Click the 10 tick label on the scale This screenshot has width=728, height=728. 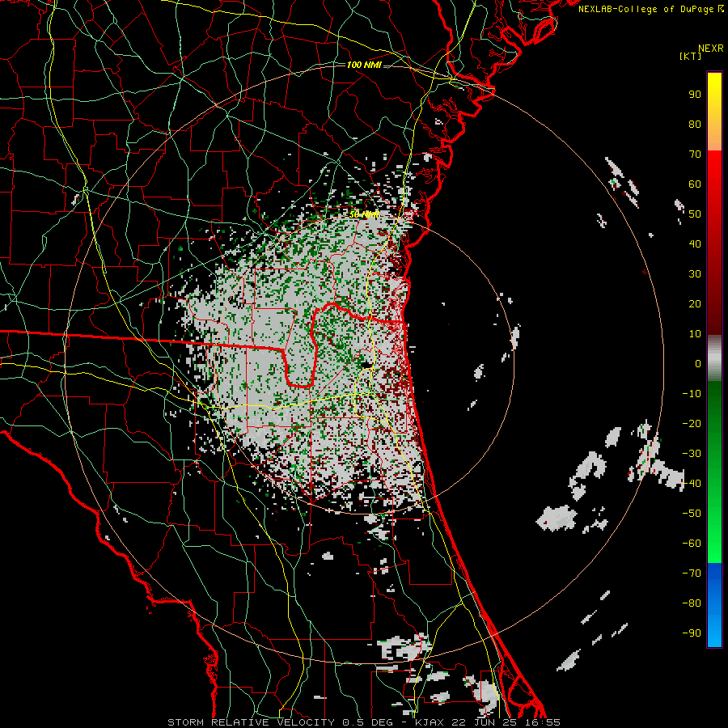(x=695, y=334)
